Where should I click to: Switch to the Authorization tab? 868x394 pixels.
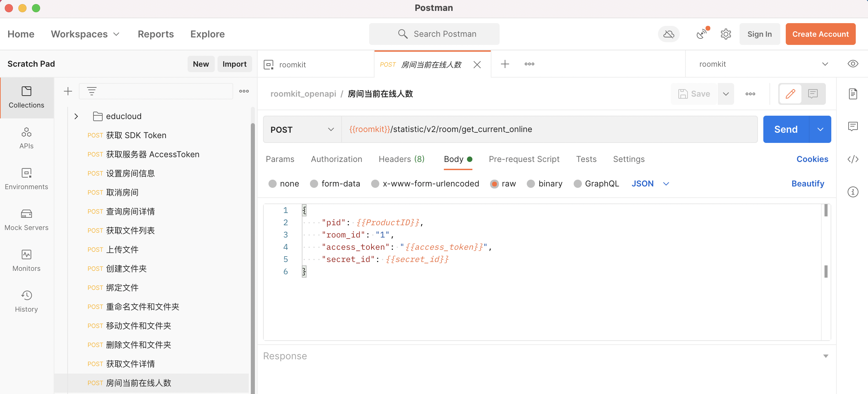point(336,159)
